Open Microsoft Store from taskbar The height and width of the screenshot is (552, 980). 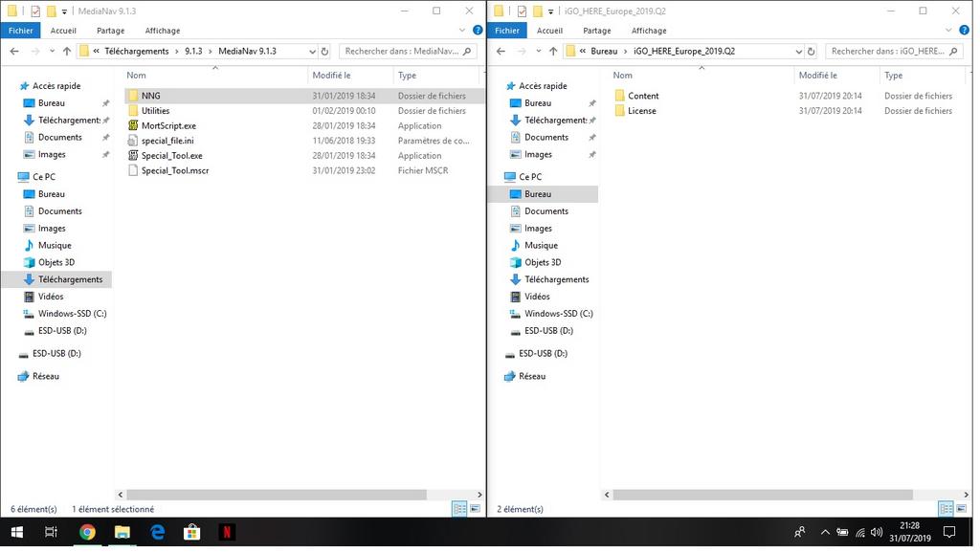(x=191, y=532)
